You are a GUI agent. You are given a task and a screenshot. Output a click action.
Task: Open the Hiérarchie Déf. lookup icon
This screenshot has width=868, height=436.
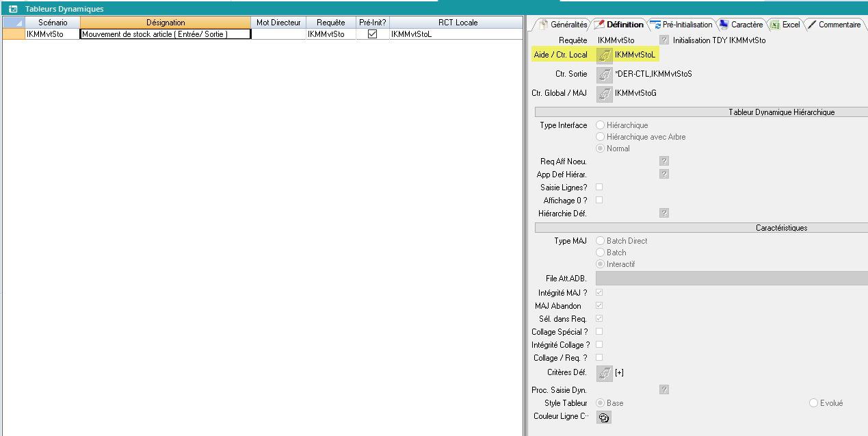(663, 213)
